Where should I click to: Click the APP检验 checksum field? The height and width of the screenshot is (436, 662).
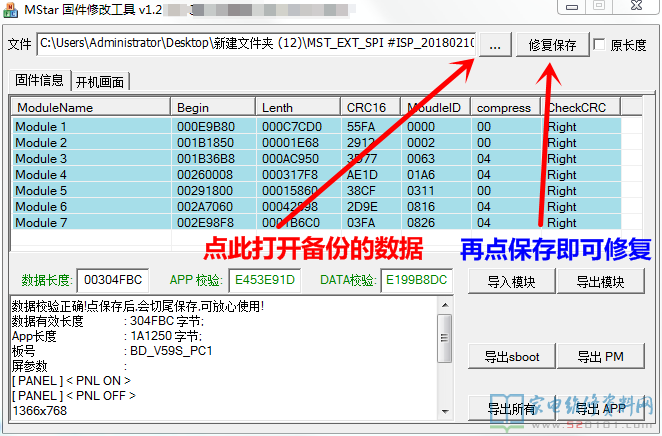263,281
